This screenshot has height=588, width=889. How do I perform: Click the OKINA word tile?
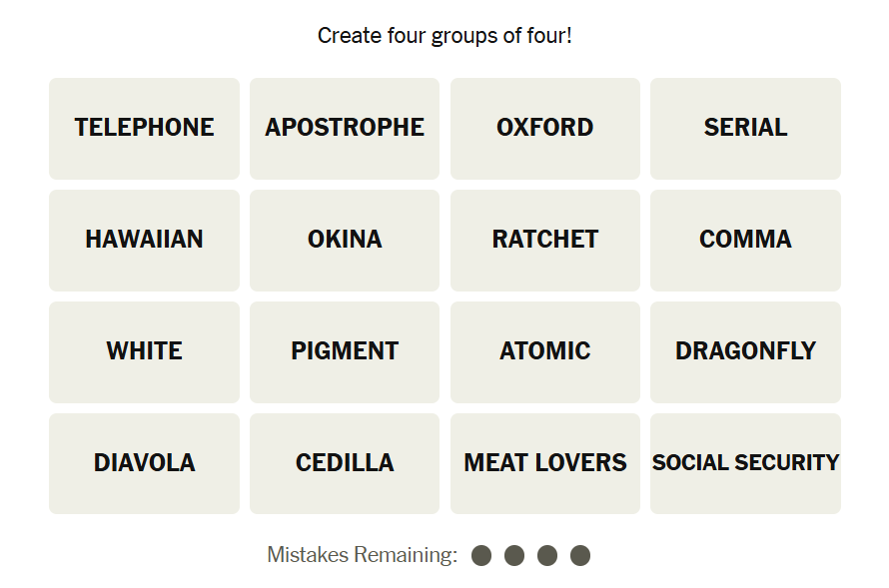(x=345, y=241)
